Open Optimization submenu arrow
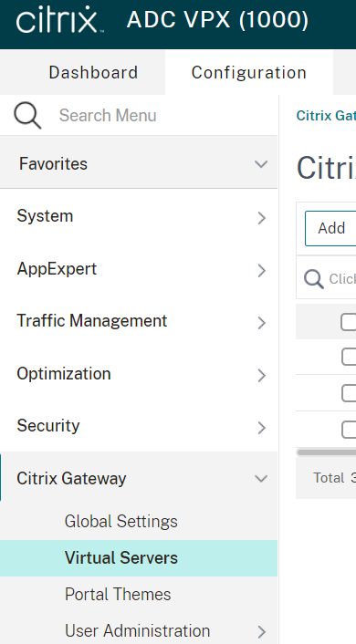This screenshot has height=644, width=356. [x=261, y=376]
